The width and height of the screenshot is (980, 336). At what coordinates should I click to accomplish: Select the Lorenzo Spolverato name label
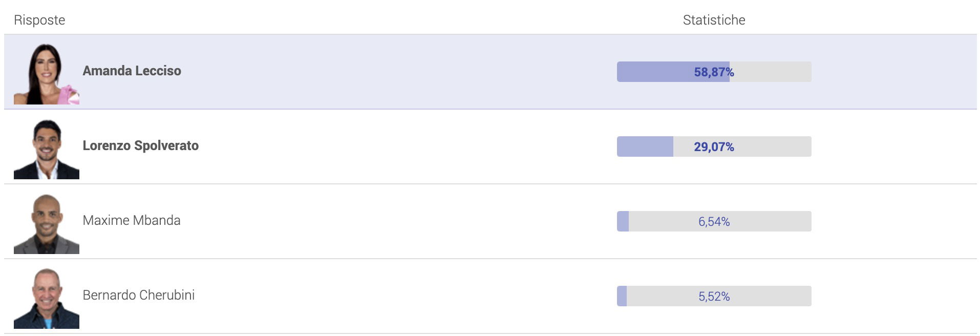141,145
